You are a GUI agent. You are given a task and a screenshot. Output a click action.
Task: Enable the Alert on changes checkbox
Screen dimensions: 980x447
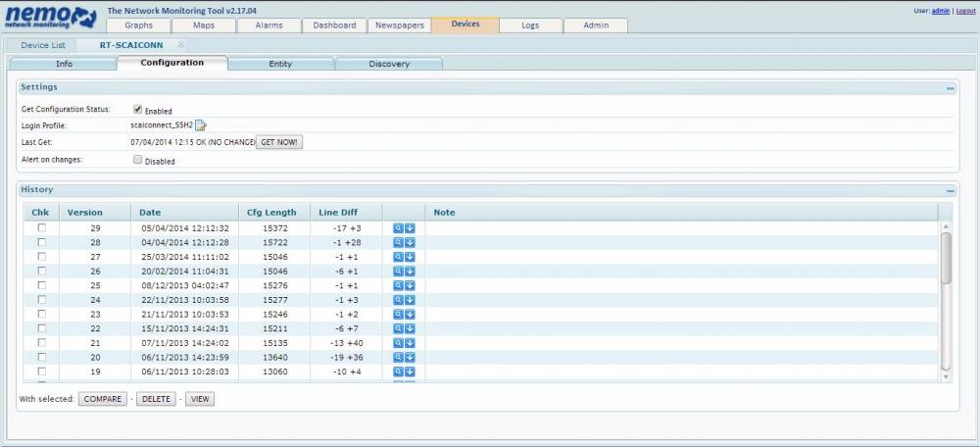point(137,160)
